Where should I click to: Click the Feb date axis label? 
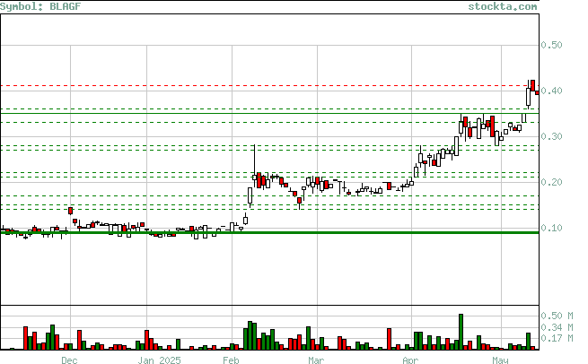(x=231, y=360)
